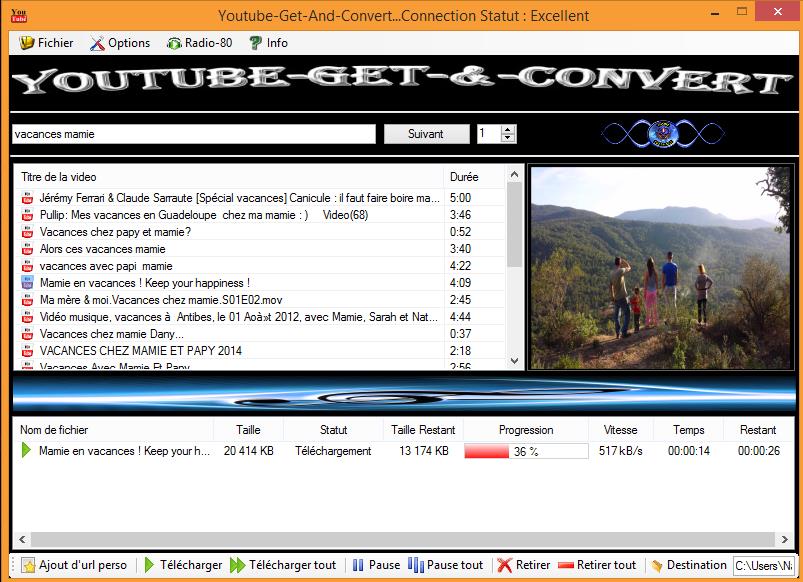Click the download panel horizontal scrollbar track
The image size is (803, 582).
[x=403, y=539]
